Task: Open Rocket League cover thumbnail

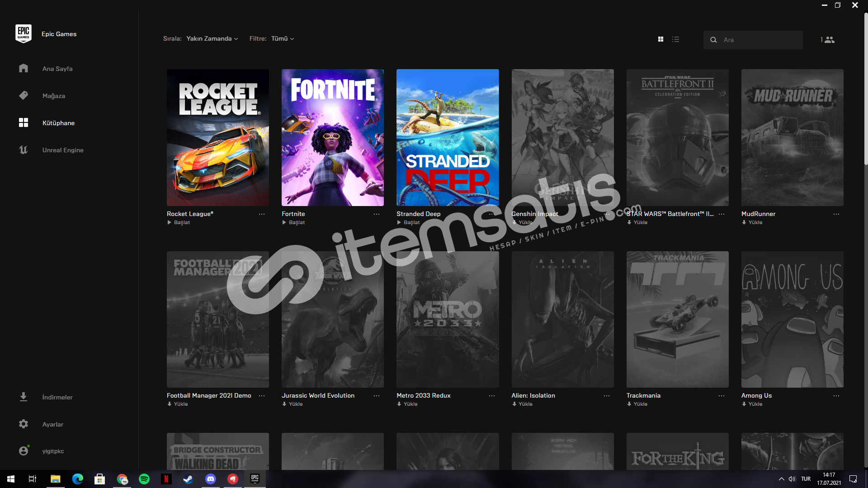Action: click(x=217, y=137)
